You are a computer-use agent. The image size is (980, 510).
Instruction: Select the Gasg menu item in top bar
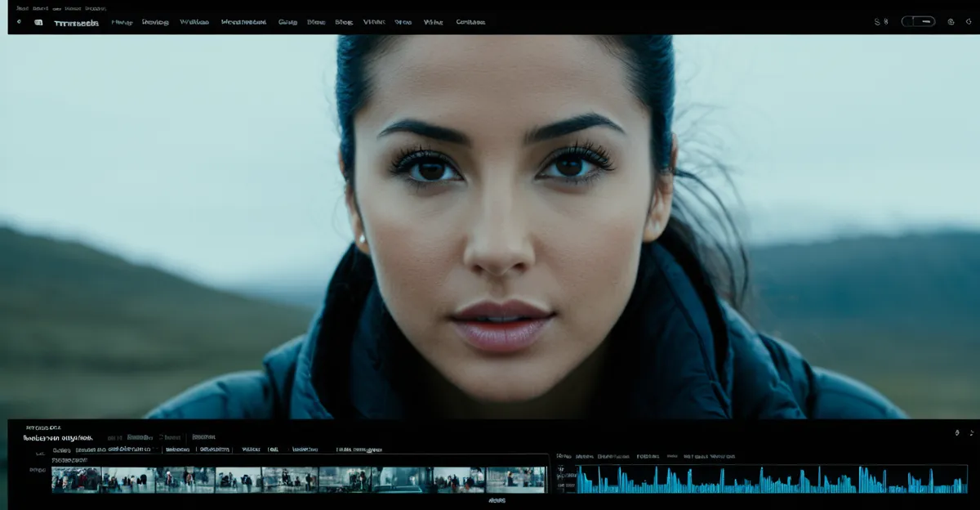287,22
